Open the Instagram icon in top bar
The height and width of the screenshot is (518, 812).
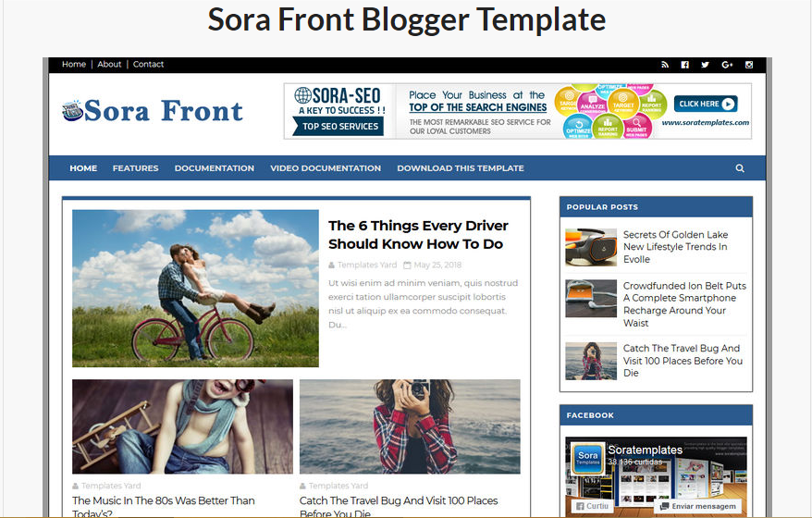(749, 65)
